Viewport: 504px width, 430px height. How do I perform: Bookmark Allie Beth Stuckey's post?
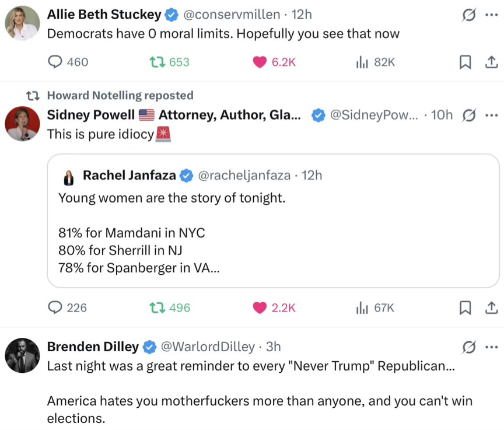pos(466,62)
